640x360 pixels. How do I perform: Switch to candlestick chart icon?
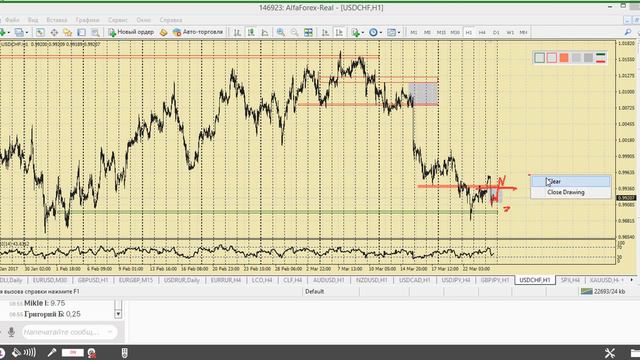coord(251,32)
